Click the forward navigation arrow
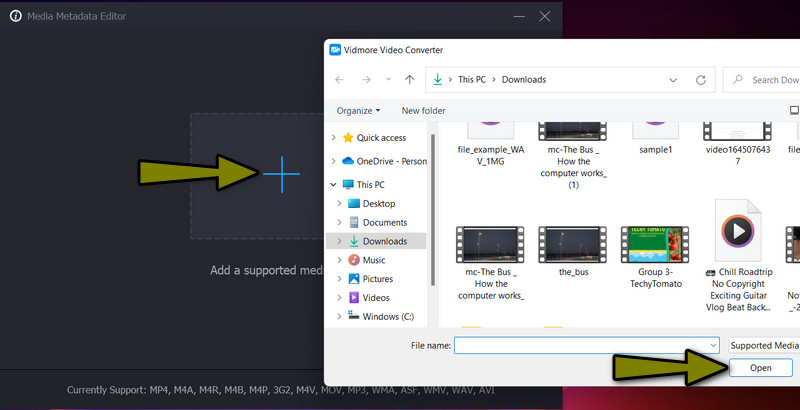This screenshot has height=410, width=800. [365, 79]
